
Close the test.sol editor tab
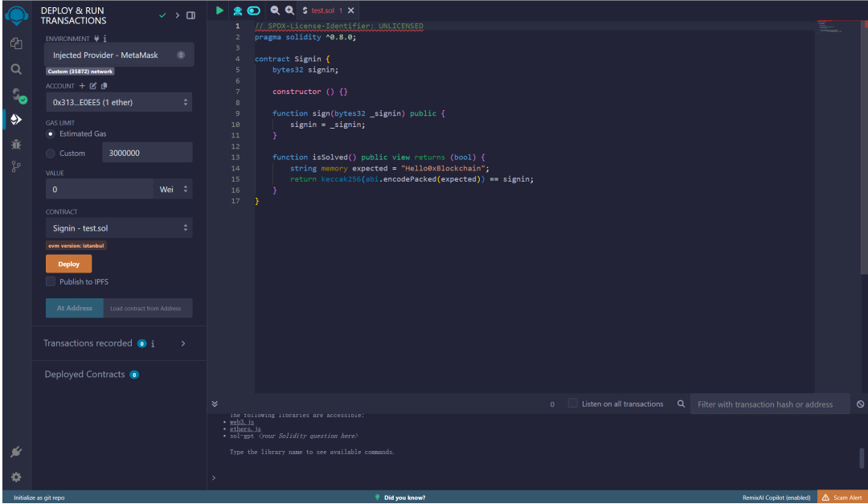point(351,10)
